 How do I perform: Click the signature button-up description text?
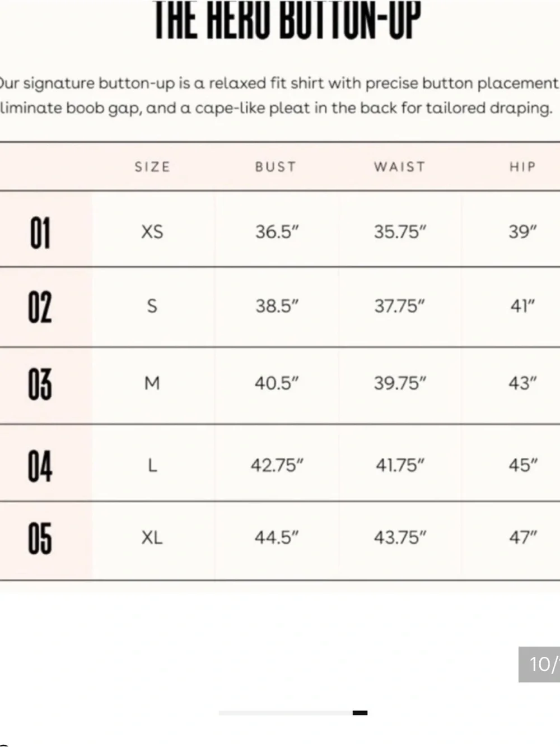click(x=279, y=95)
